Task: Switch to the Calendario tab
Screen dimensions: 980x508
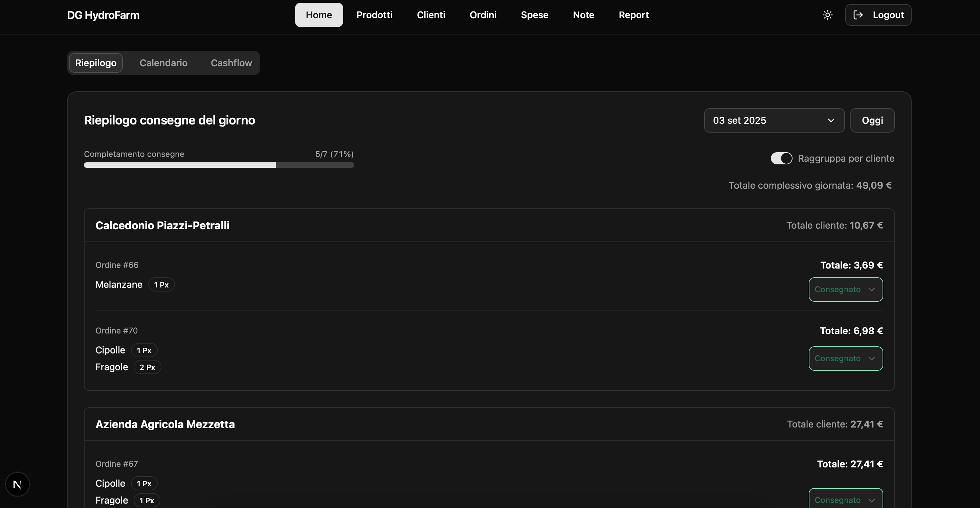Action: pyautogui.click(x=163, y=63)
